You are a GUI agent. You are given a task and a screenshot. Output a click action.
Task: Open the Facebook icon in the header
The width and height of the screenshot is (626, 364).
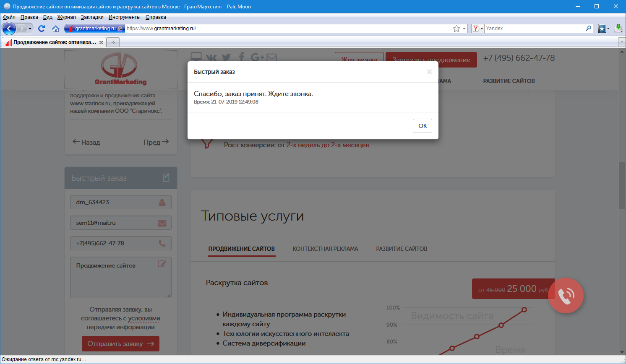tap(242, 57)
